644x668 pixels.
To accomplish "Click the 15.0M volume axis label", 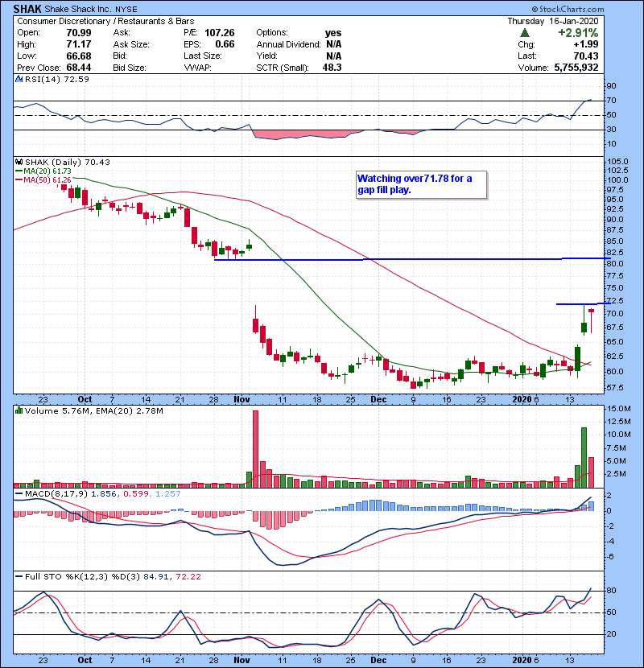I will [619, 409].
